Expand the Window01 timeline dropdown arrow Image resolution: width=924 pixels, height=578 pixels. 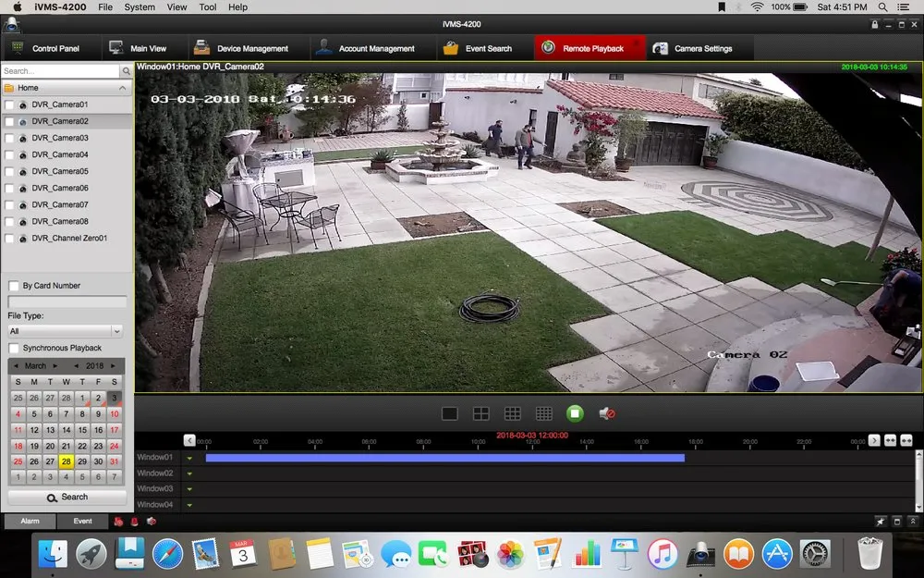(189, 458)
